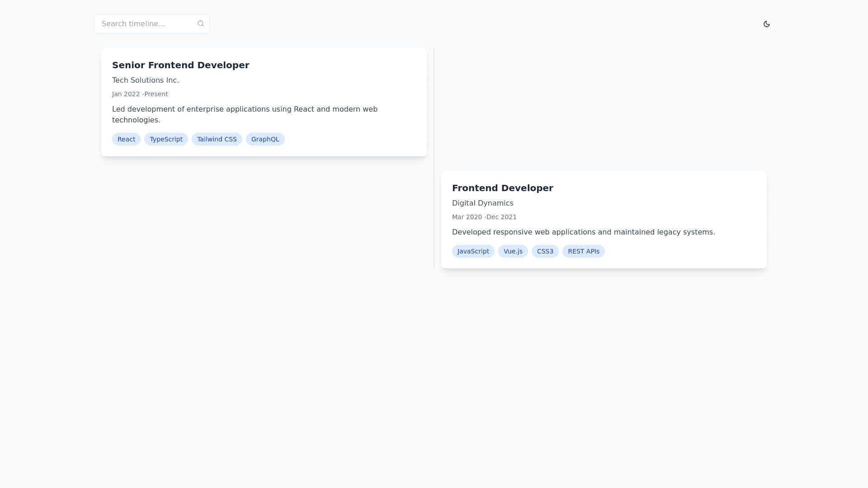The image size is (868, 488).
Task: Click the Vue.js tag
Action: click(513, 251)
